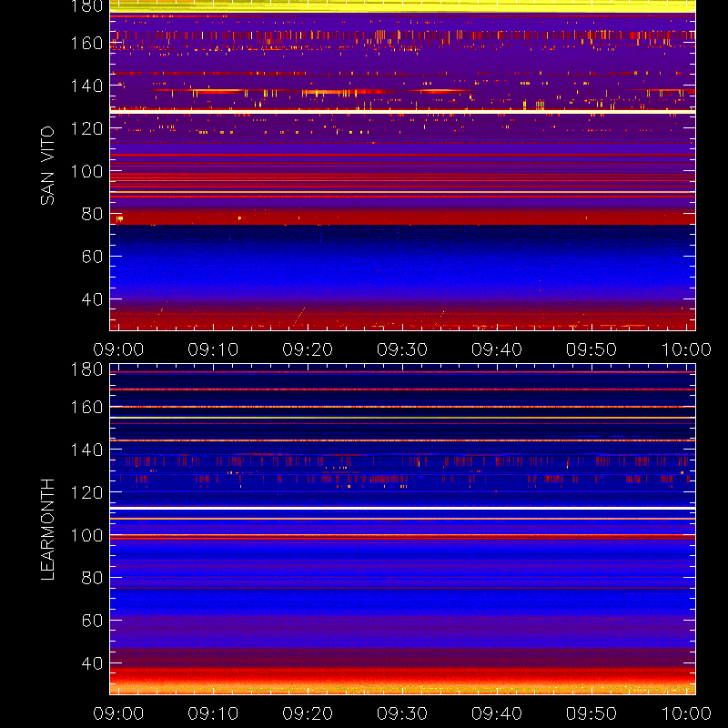Screen dimensions: 728x728
Task: Select 09:50 label under San Vito plot
Action: [x=591, y=349]
